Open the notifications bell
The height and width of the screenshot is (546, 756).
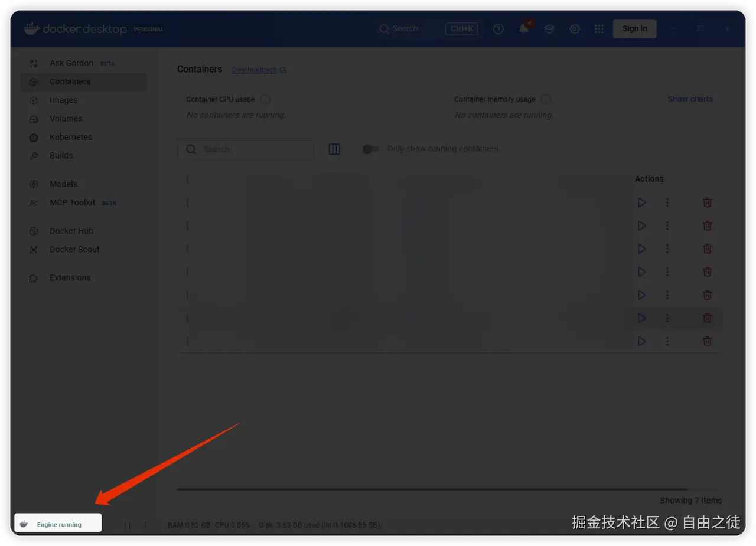click(524, 28)
